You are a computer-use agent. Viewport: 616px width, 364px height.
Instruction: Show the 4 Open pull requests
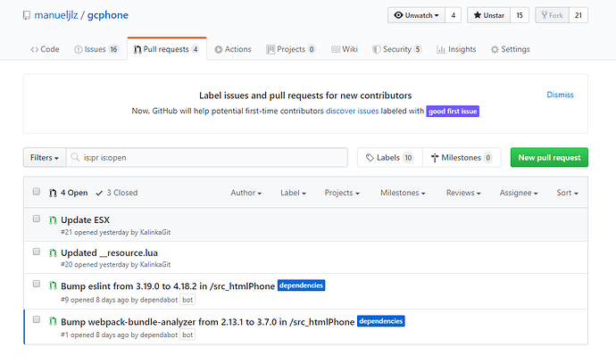69,193
